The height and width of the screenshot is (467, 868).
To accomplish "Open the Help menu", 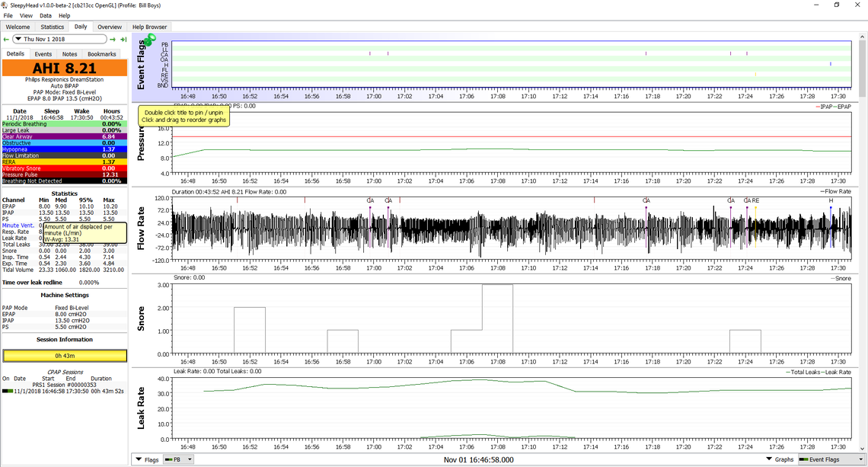I will [x=64, y=15].
